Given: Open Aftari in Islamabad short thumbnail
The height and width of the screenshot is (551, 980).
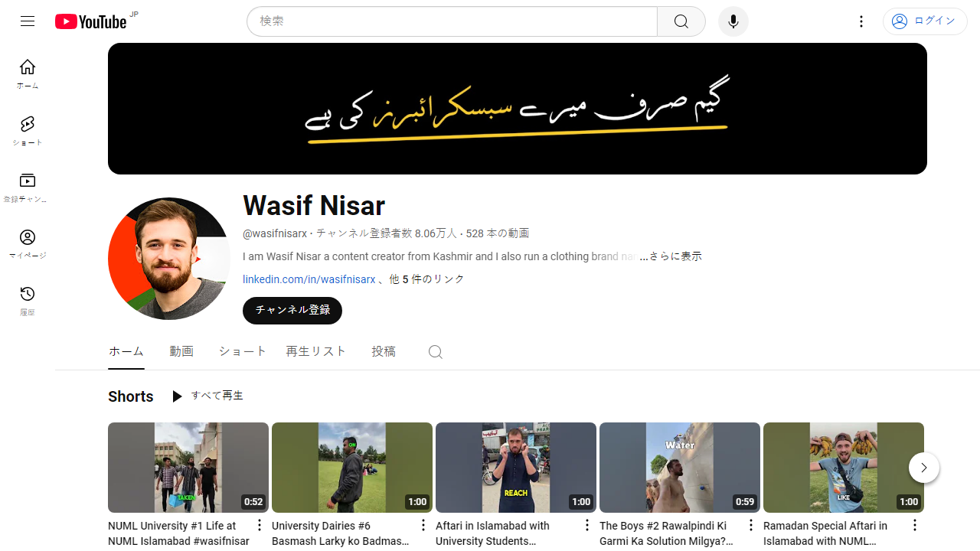Looking at the screenshot, I should [x=516, y=468].
